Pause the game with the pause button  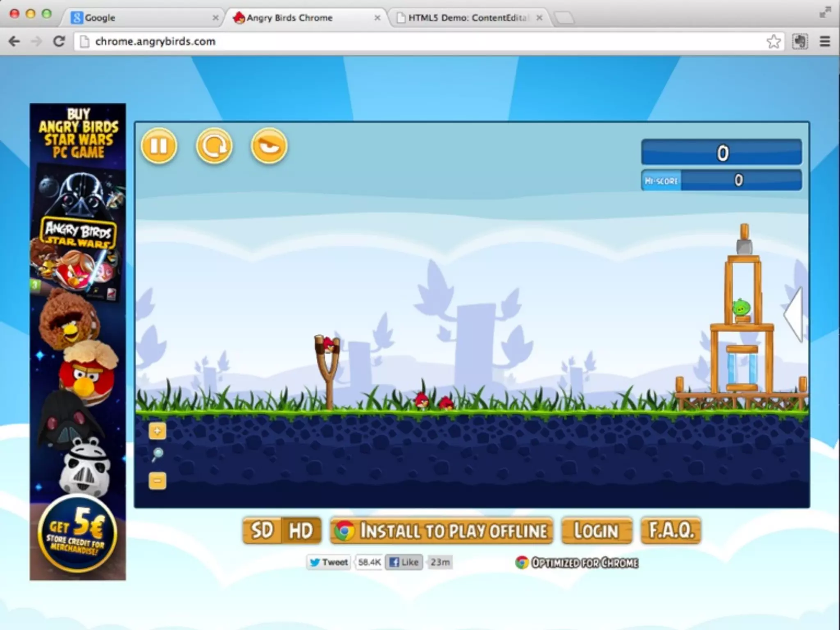click(x=159, y=146)
